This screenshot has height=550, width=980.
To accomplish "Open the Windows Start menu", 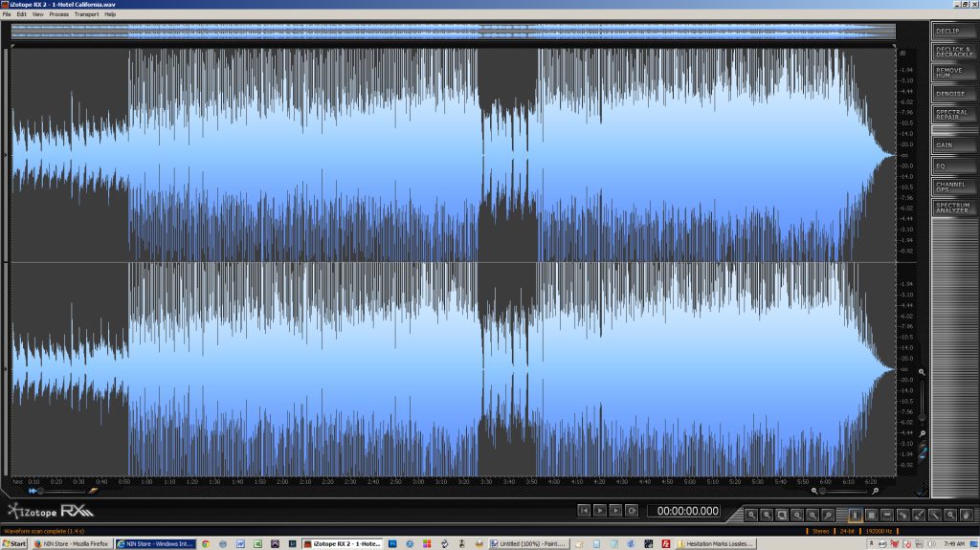I will tap(14, 543).
